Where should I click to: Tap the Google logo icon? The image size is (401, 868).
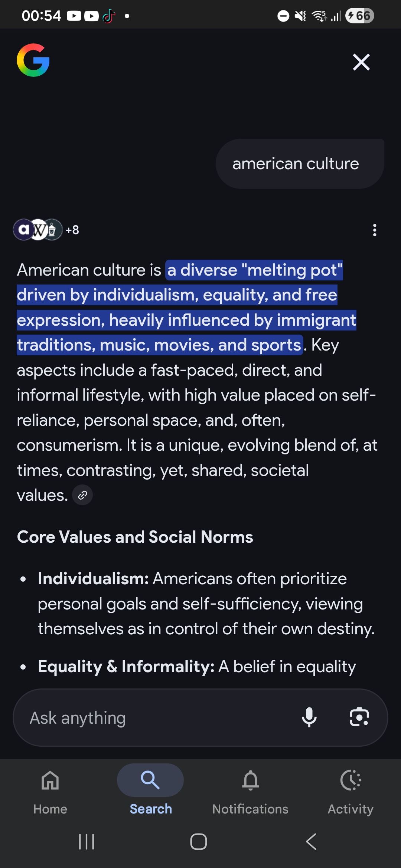[33, 60]
